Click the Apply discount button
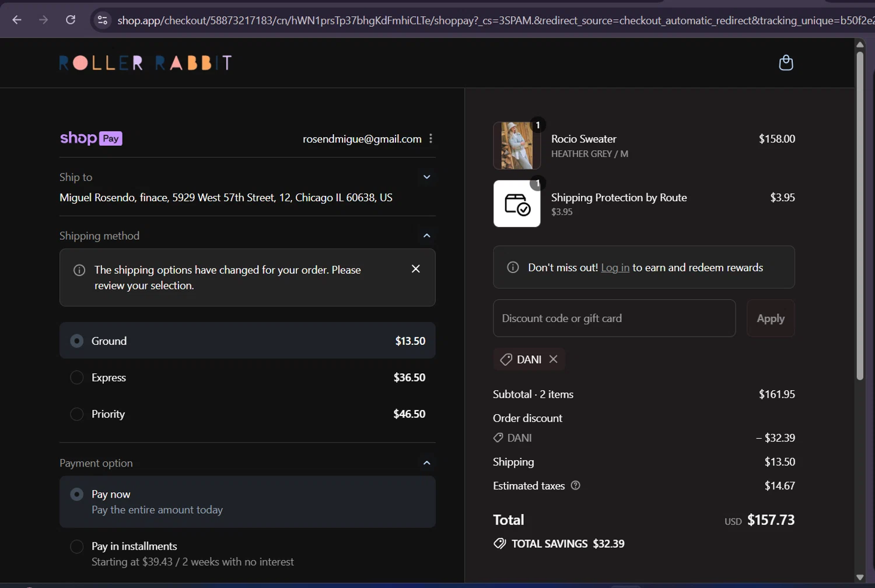Screen dimensions: 875x588 click(771, 318)
